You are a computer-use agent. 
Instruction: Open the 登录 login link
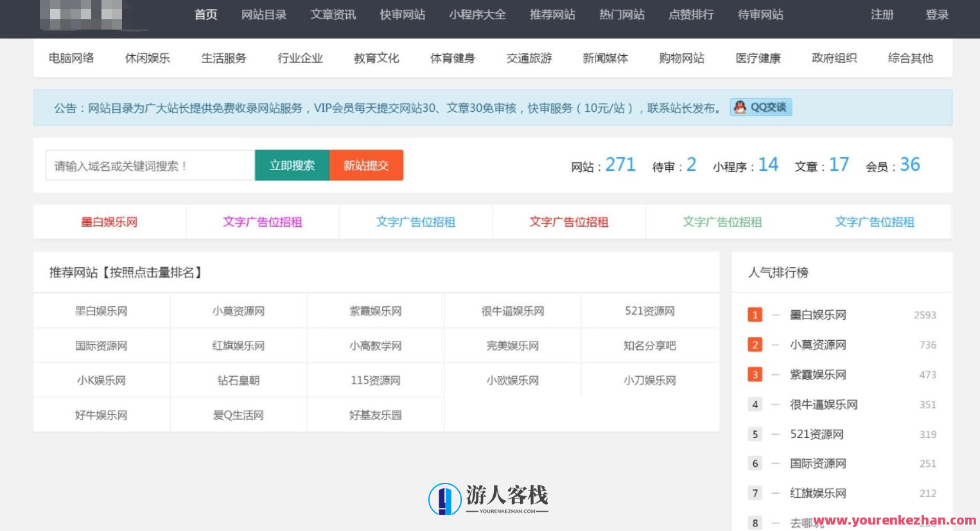coord(937,15)
